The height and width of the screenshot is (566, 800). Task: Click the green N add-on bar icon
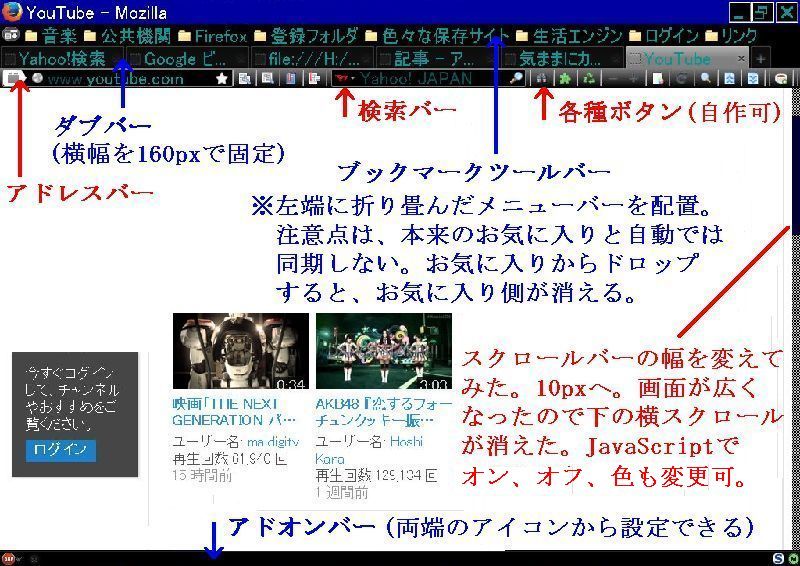pyautogui.click(x=793, y=559)
